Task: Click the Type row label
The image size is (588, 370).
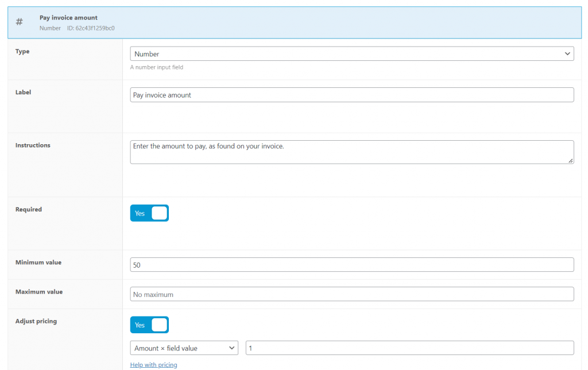Action: click(22, 51)
